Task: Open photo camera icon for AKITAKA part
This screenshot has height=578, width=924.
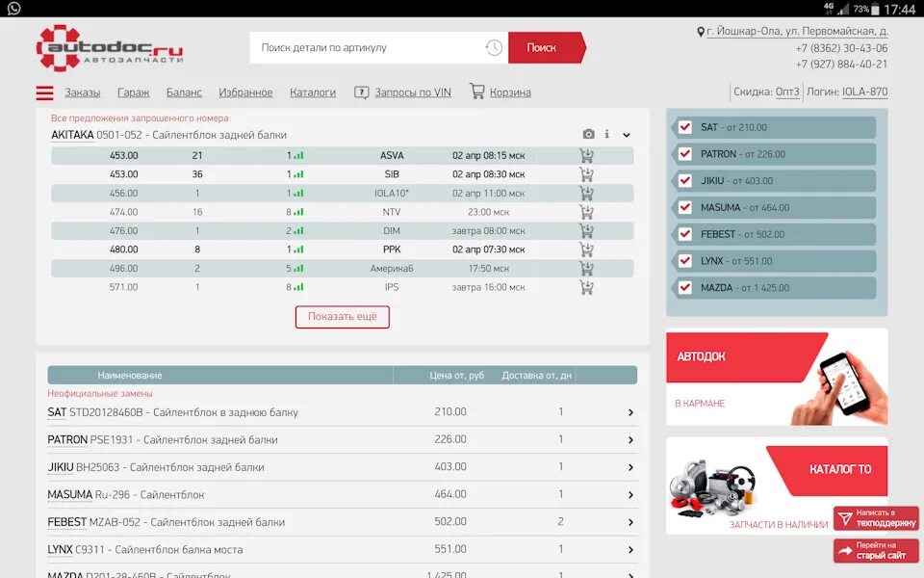Action: 589,135
